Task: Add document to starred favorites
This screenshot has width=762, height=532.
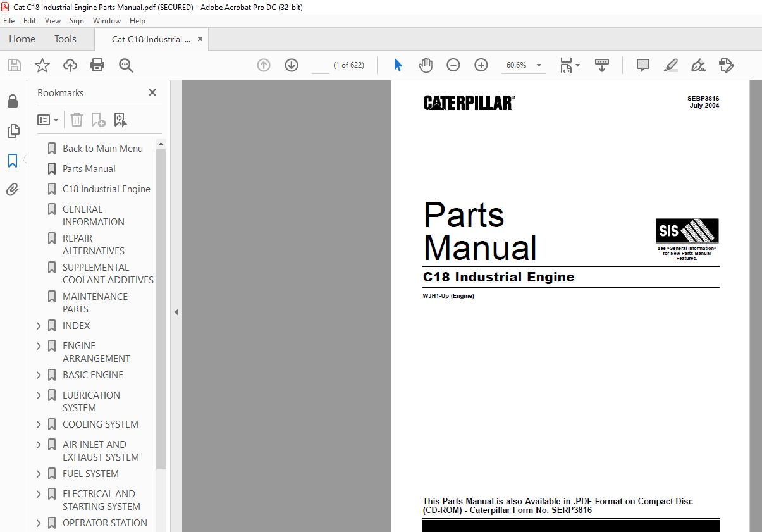Action: [x=42, y=65]
